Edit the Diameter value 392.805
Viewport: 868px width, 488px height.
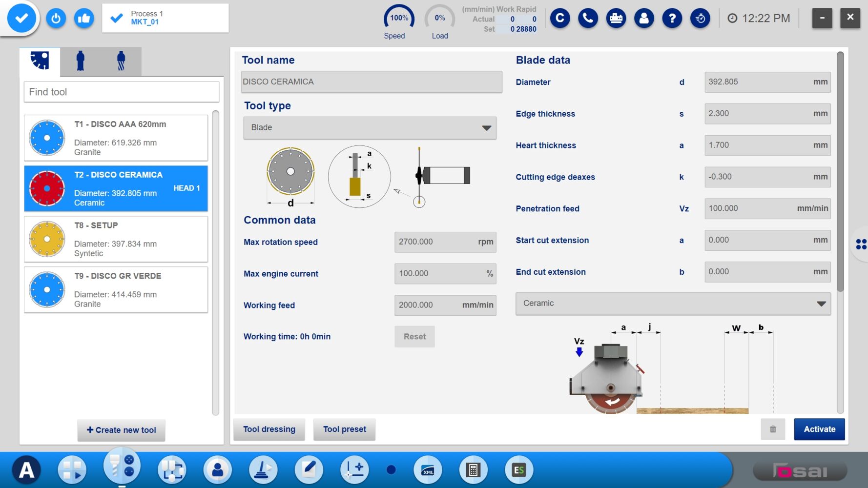tap(767, 82)
